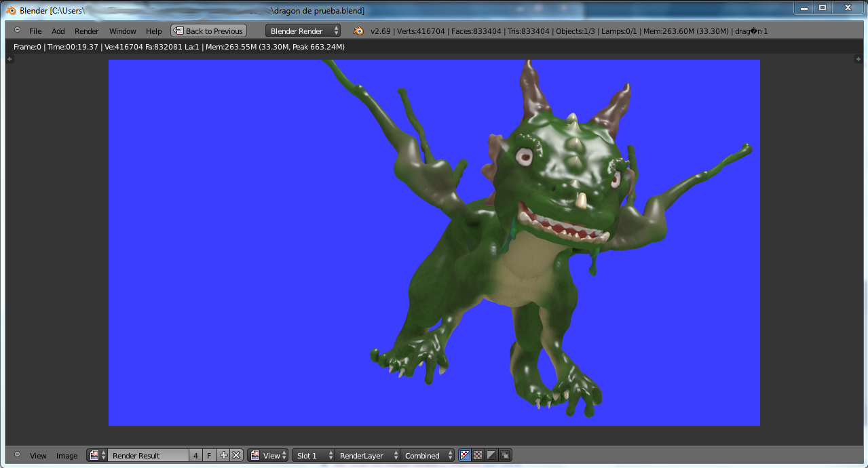Click the Blender logo icon in header
The width and height of the screenshot is (868, 468).
click(x=358, y=31)
